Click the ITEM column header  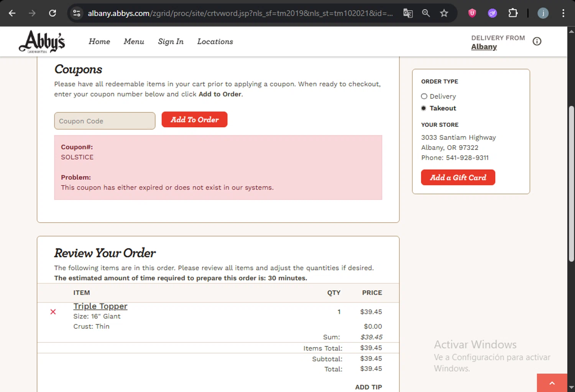pos(82,293)
